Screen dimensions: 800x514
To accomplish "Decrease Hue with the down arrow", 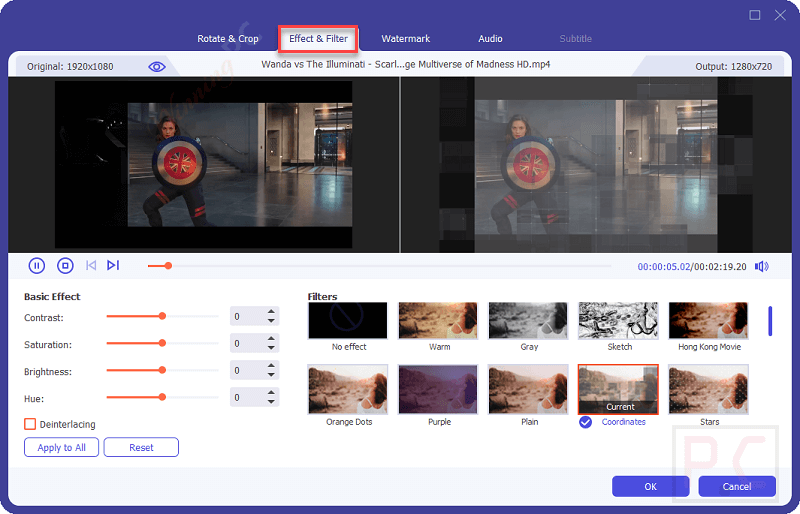I will pos(271,402).
